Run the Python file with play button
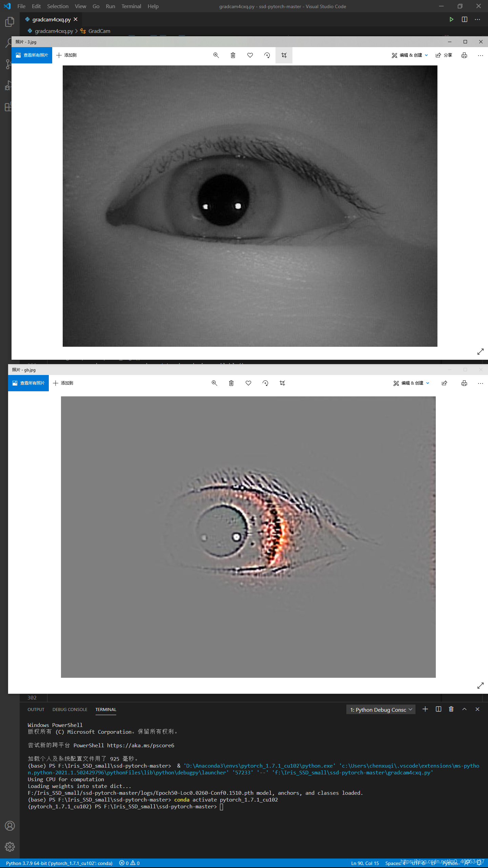This screenshot has width=488, height=868. point(451,19)
